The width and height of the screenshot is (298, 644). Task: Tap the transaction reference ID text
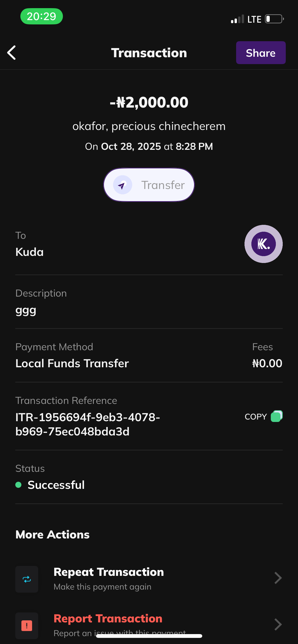click(88, 424)
